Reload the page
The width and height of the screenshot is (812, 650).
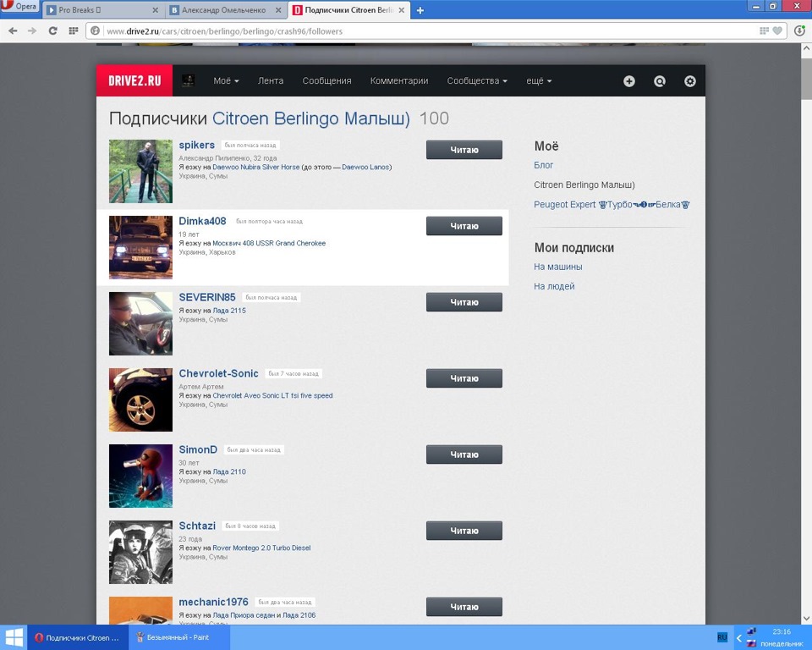click(x=52, y=30)
